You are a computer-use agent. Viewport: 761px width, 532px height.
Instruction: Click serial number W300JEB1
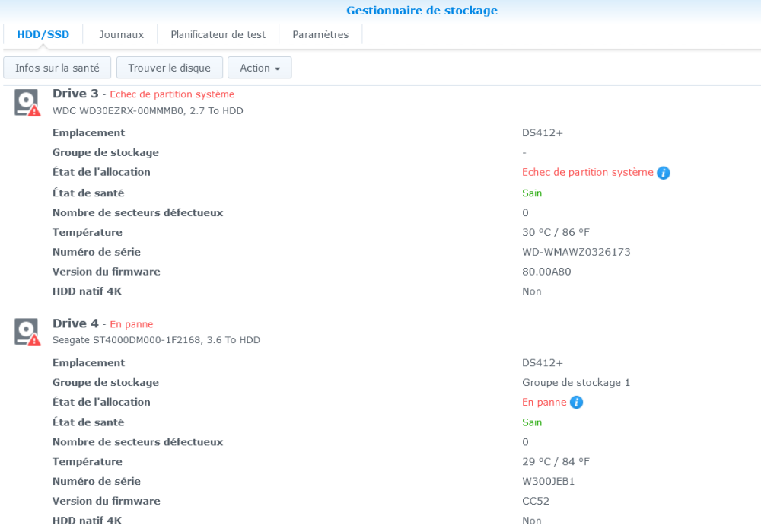(x=549, y=482)
